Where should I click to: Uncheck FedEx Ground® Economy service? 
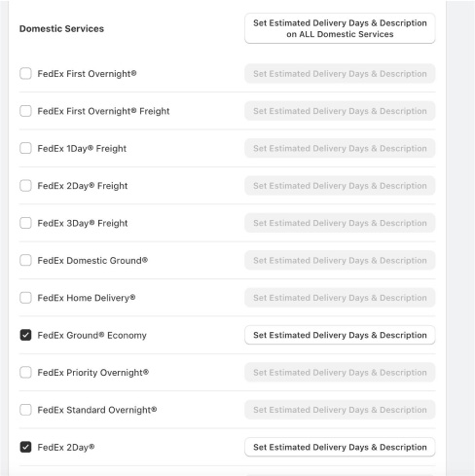pos(25,335)
